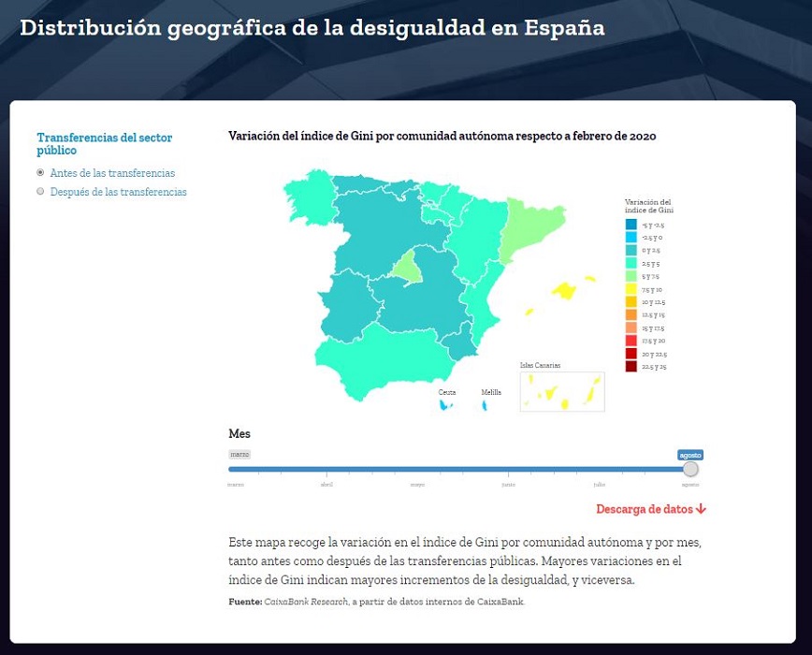Image resolution: width=812 pixels, height=655 pixels.
Task: Click the legend swatch for '-5 y -2.5'
Action: click(631, 225)
